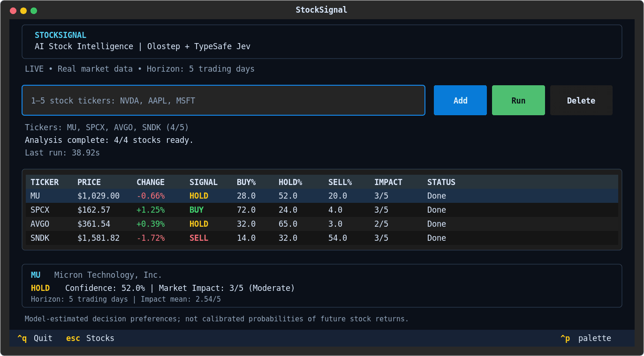Minimize the StockSignal window

coord(23,11)
